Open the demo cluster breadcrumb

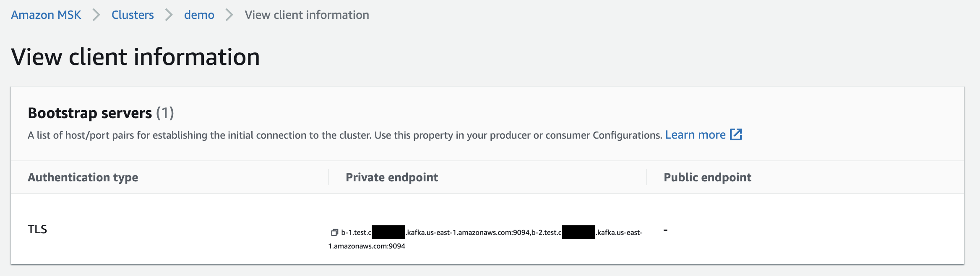click(x=199, y=15)
